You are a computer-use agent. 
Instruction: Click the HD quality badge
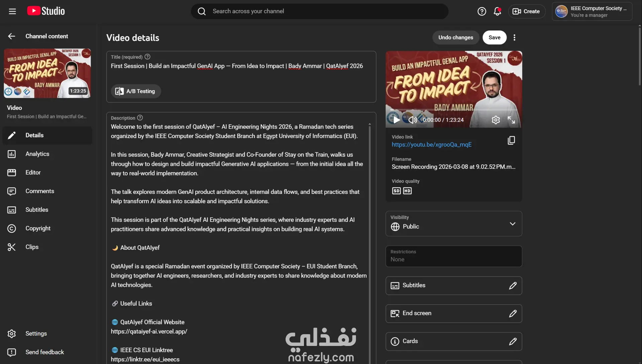tap(407, 191)
